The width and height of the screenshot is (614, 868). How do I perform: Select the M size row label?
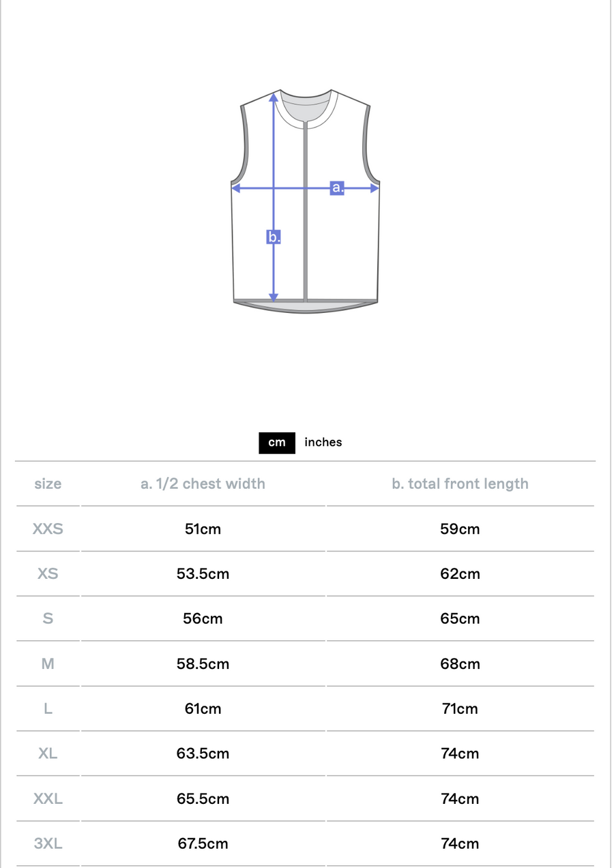pyautogui.click(x=48, y=664)
